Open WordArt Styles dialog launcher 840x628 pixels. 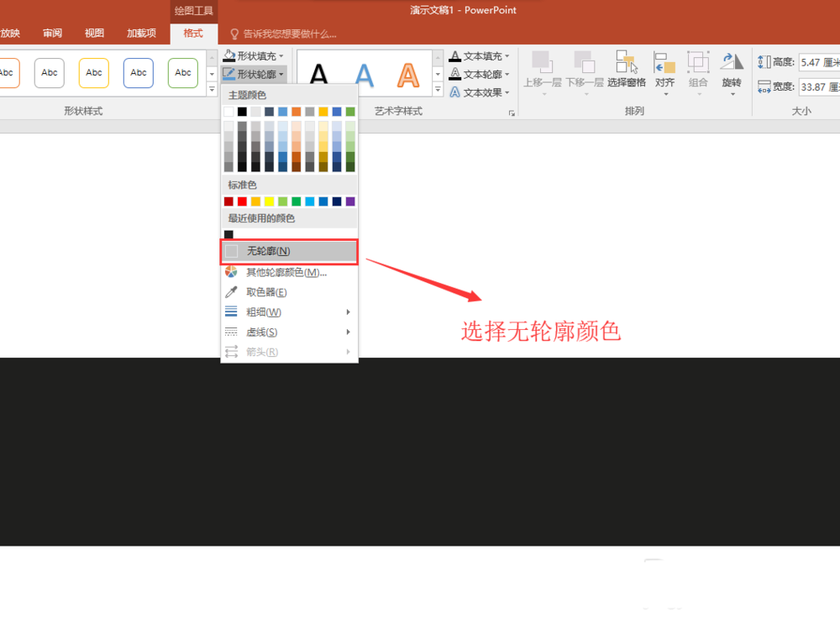click(x=512, y=113)
